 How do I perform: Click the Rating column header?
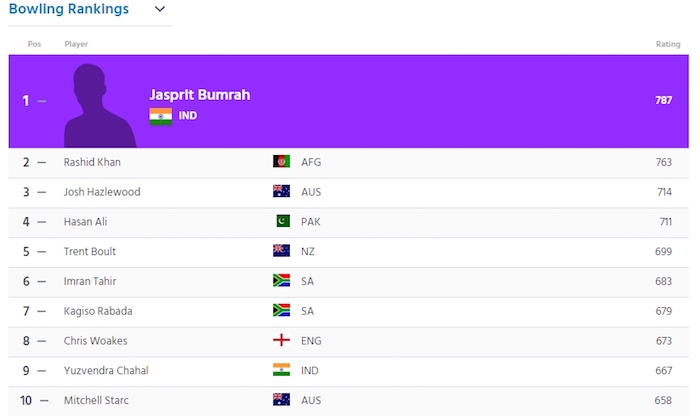tap(667, 44)
